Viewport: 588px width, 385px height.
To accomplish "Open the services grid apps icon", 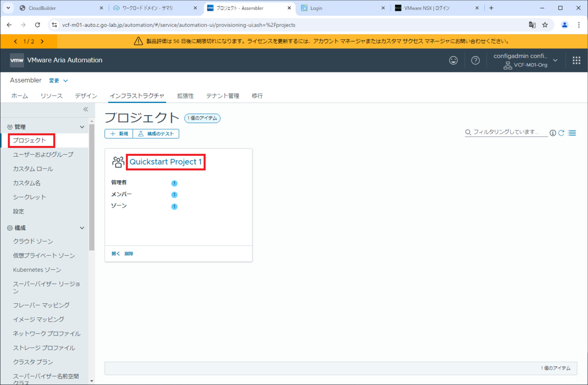I will pos(576,60).
